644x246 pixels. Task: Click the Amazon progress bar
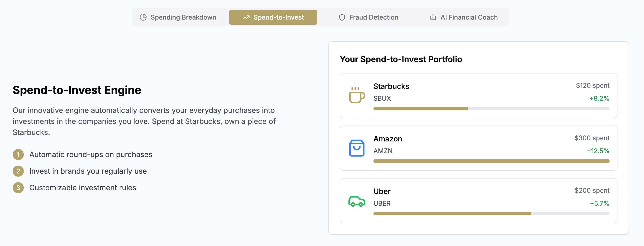(x=491, y=161)
